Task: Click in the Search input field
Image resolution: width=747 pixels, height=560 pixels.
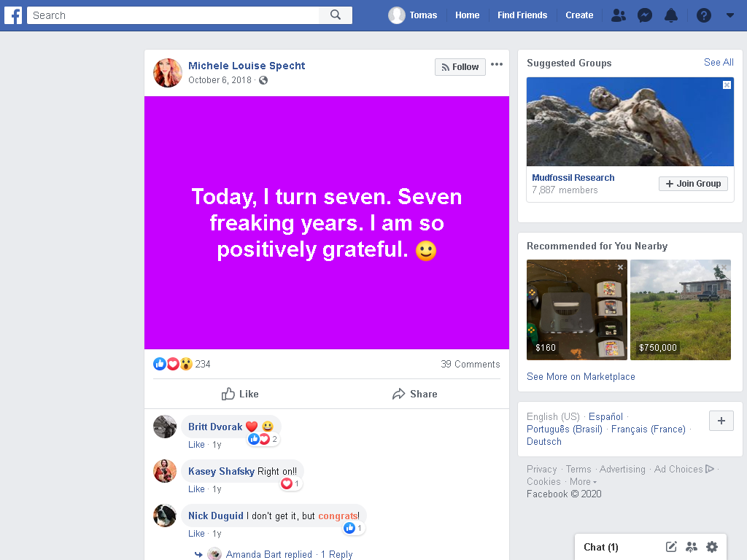Action: 173,15
